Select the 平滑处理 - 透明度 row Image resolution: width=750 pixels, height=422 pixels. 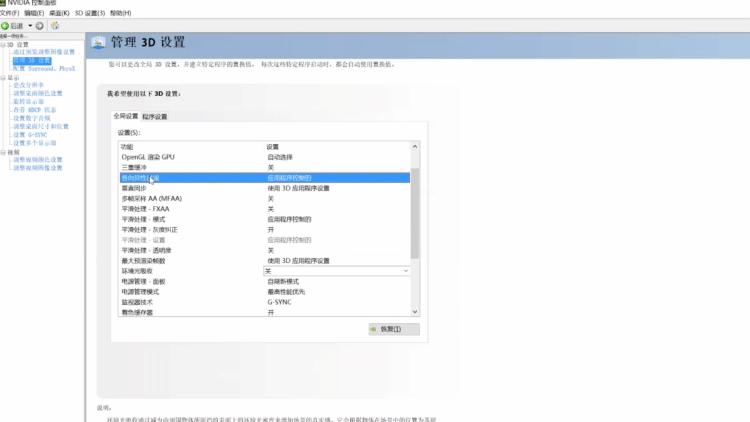(265, 250)
